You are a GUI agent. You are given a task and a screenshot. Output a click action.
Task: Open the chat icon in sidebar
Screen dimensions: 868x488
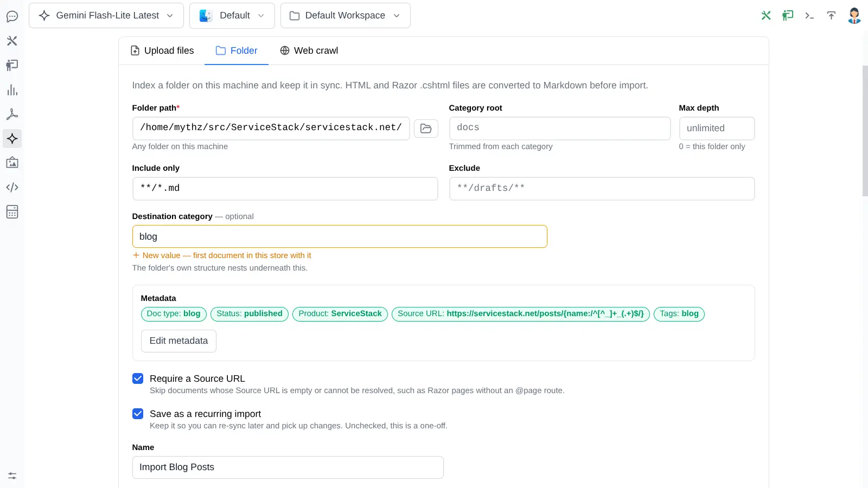[x=12, y=16]
